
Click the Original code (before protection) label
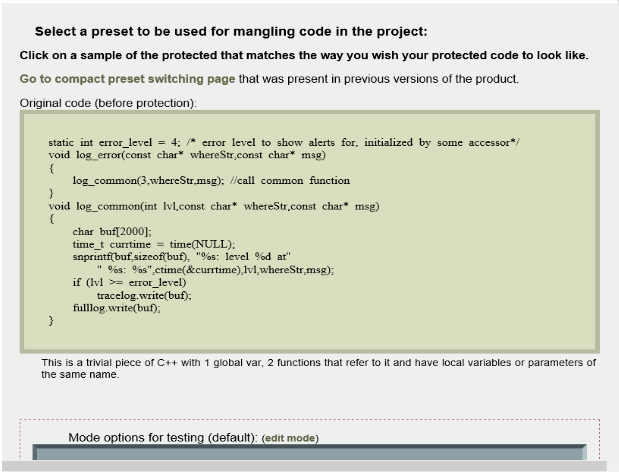[x=108, y=103]
